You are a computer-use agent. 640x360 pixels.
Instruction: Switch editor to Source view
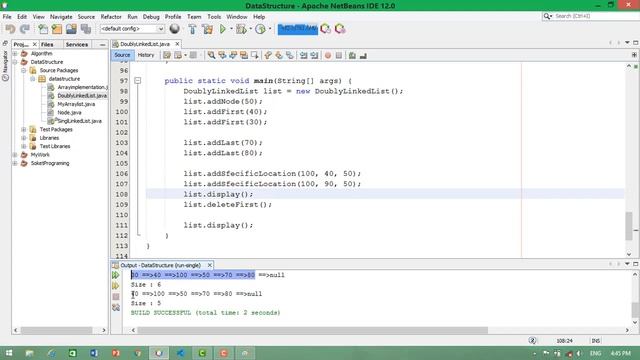[x=122, y=55]
